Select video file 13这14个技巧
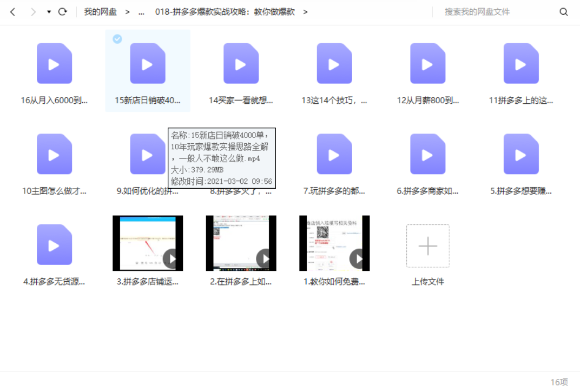The image size is (580, 392). pyautogui.click(x=334, y=63)
